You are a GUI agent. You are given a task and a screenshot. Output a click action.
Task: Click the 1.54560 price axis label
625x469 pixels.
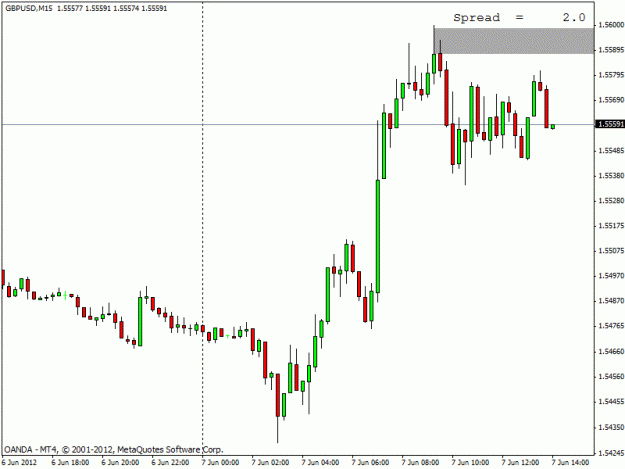pyautogui.click(x=611, y=377)
